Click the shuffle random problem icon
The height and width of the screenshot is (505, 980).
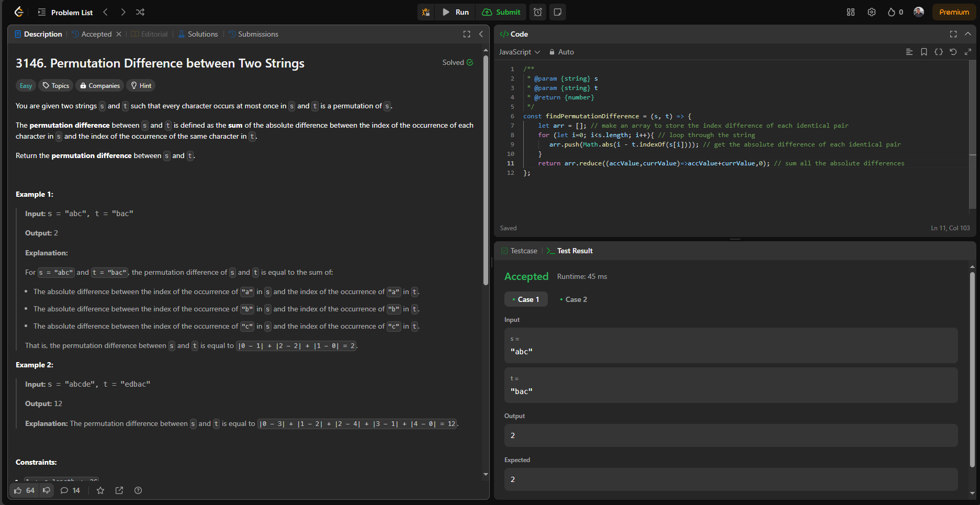(140, 12)
